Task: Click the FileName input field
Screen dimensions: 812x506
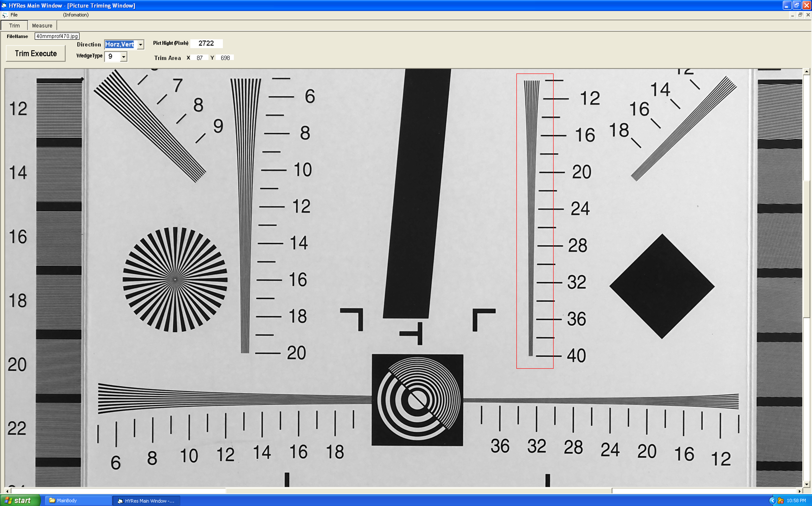Action: click(57, 36)
